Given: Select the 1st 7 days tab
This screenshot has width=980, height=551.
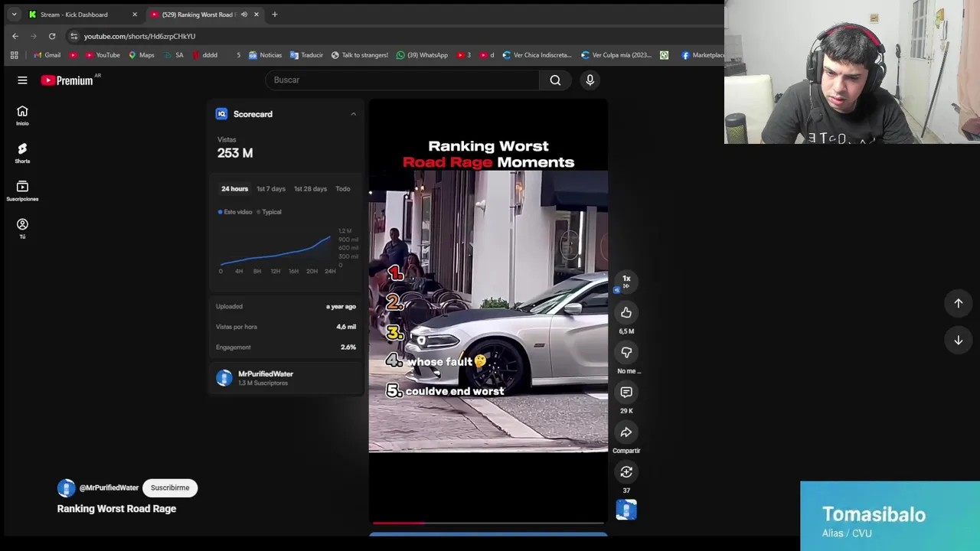Looking at the screenshot, I should (x=271, y=189).
